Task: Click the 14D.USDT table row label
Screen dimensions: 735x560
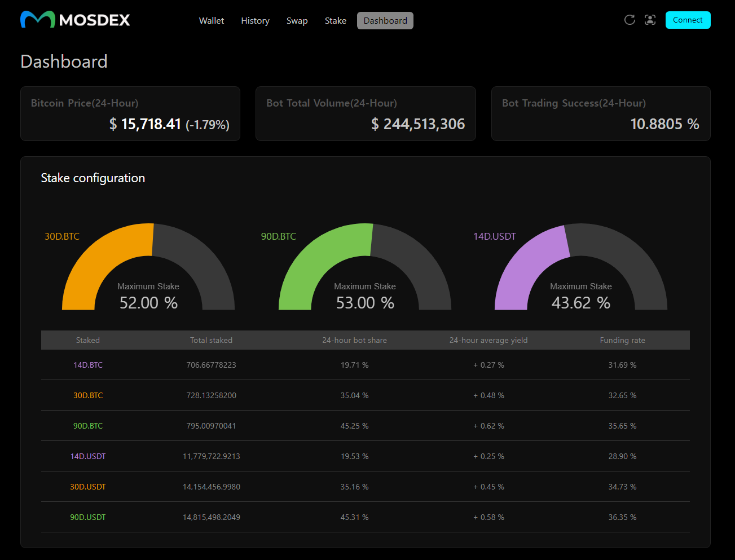Action: pyautogui.click(x=88, y=456)
